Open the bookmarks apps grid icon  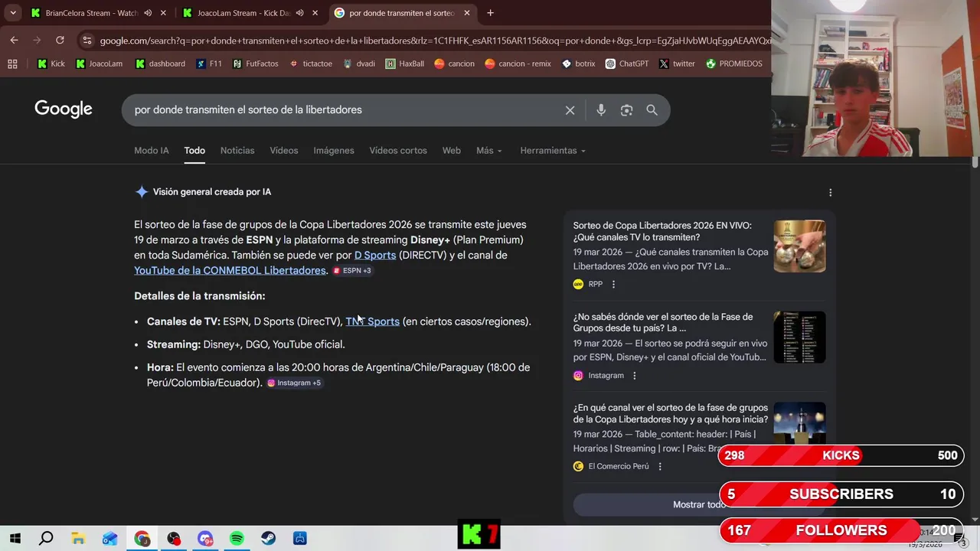click(12, 64)
